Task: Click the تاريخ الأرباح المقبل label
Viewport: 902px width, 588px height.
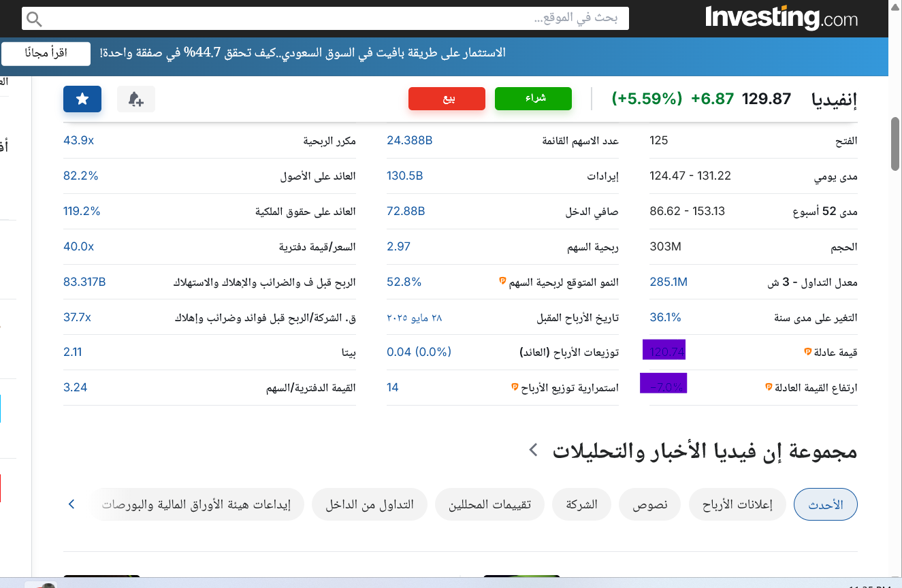Action: [578, 318]
